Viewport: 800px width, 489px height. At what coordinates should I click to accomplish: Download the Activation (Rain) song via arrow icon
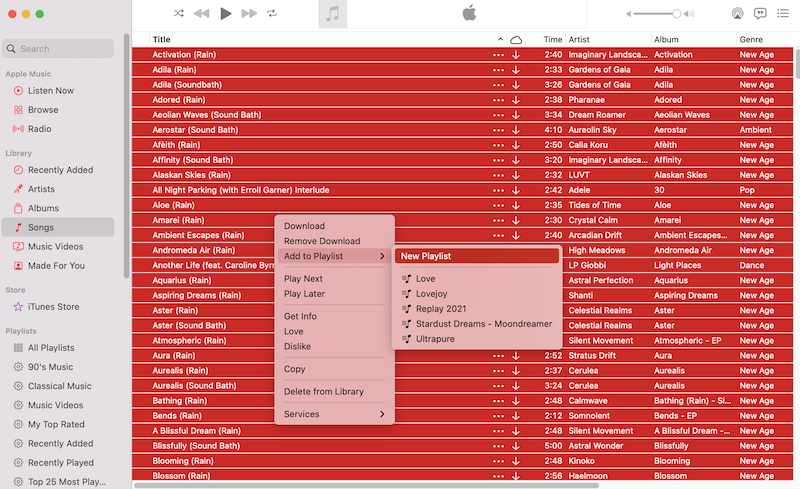coord(516,55)
